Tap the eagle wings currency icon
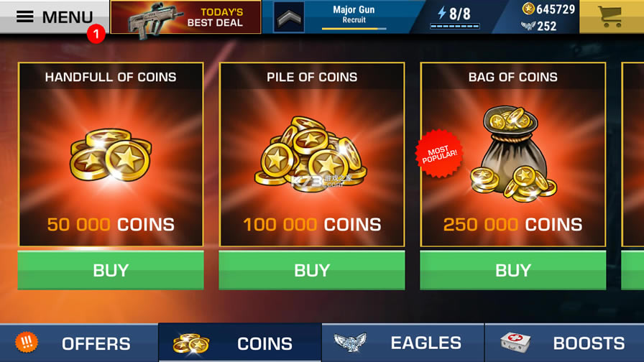The width and height of the screenshot is (644, 362). tap(528, 26)
